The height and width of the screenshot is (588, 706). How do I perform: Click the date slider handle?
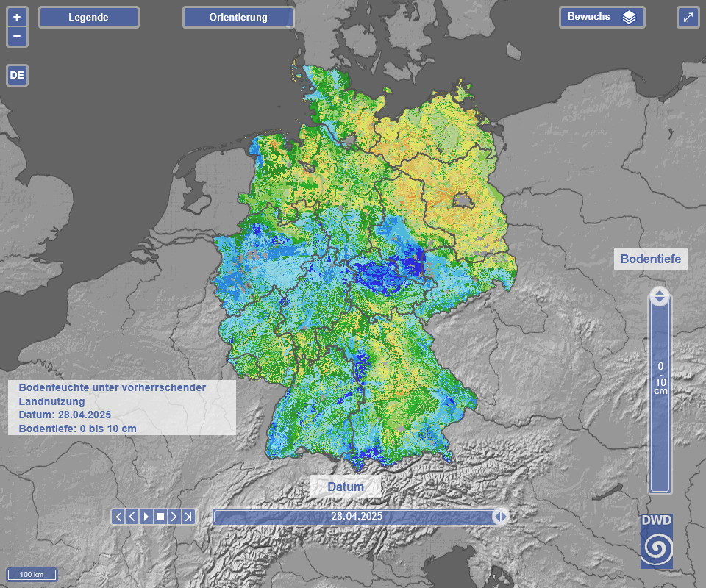[500, 517]
